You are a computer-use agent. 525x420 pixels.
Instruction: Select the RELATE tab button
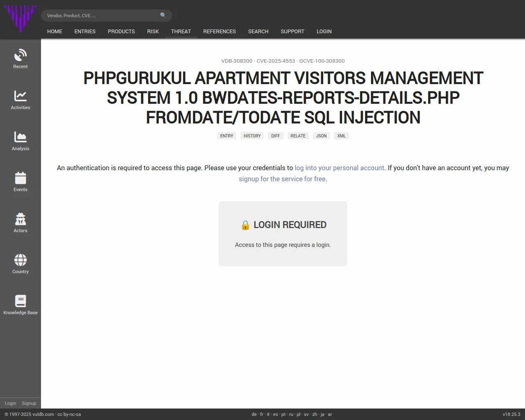(x=298, y=136)
